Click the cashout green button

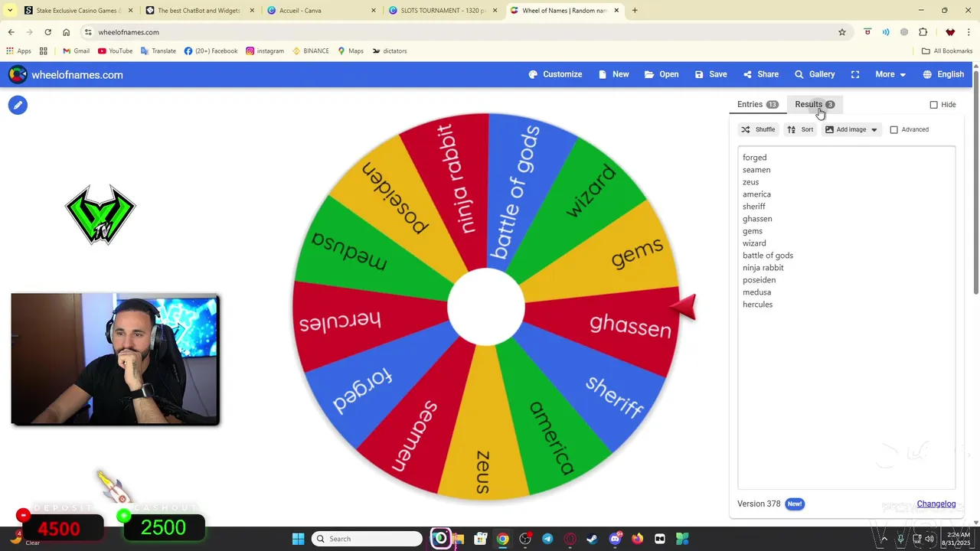tap(123, 517)
